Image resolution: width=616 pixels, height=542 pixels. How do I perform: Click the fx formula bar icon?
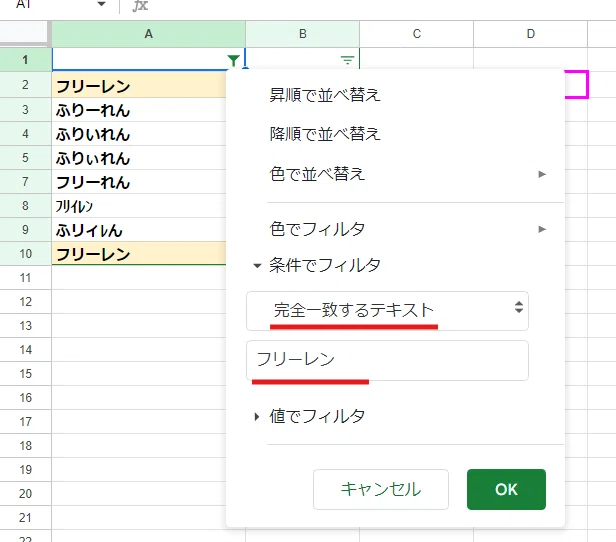140,5
